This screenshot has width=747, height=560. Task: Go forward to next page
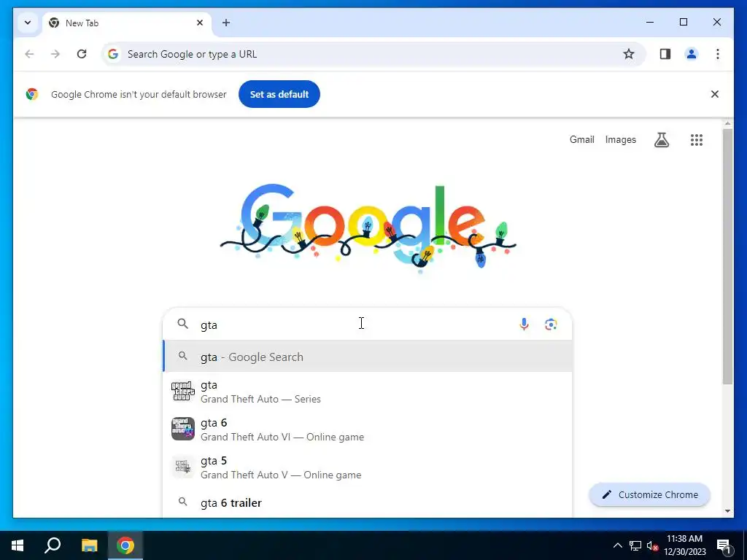[x=55, y=54]
